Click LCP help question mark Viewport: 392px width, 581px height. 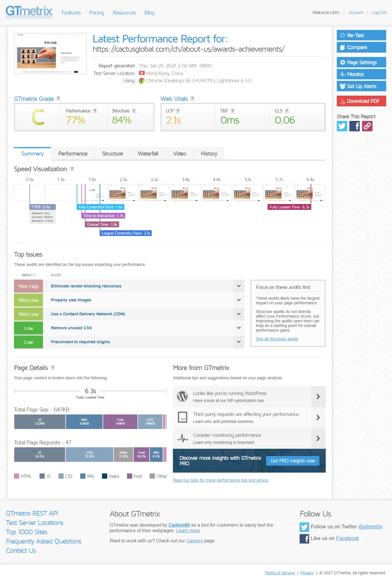click(178, 111)
